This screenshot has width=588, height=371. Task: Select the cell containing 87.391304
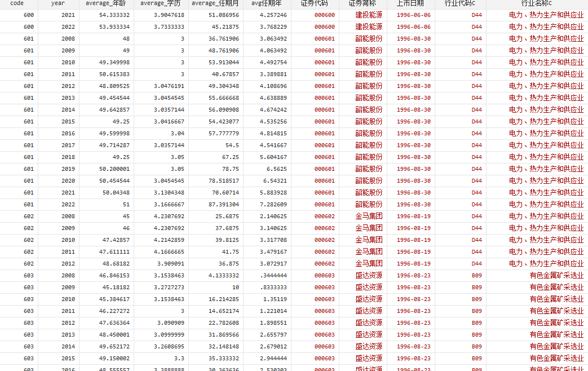(223, 205)
